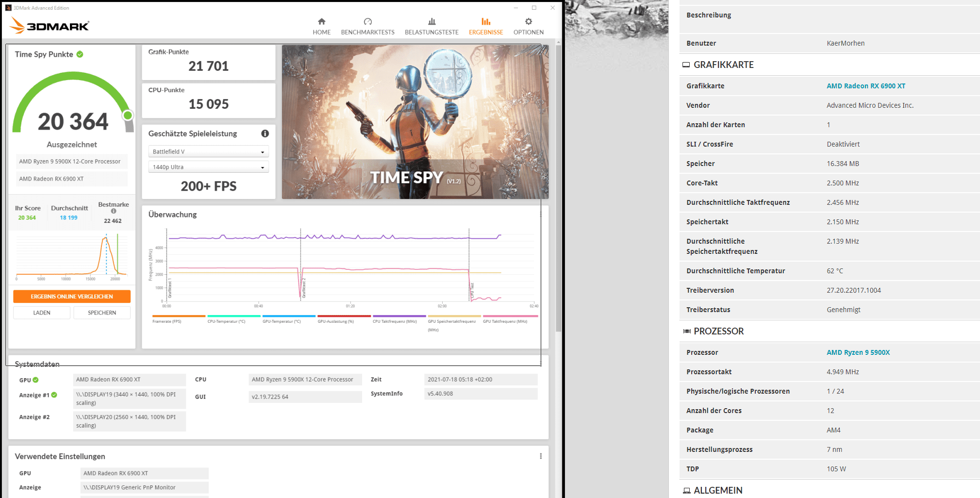This screenshot has height=498, width=980.
Task: Click the 3DMark window title bar icon
Action: (x=8, y=8)
